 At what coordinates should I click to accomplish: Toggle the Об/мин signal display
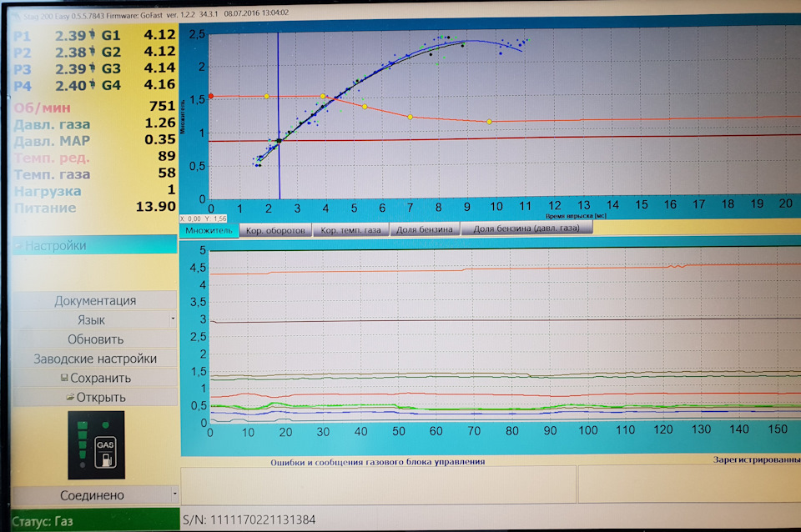point(42,108)
